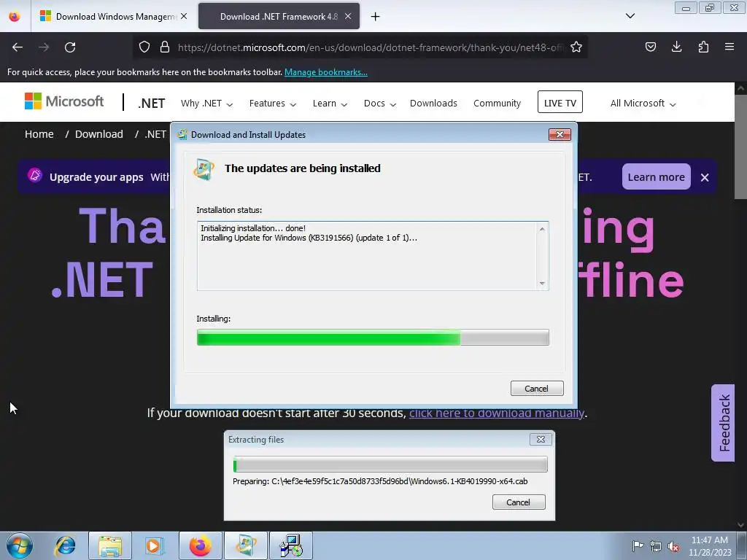Click the Microsoft logo
This screenshot has height=560, width=747.
point(64,101)
